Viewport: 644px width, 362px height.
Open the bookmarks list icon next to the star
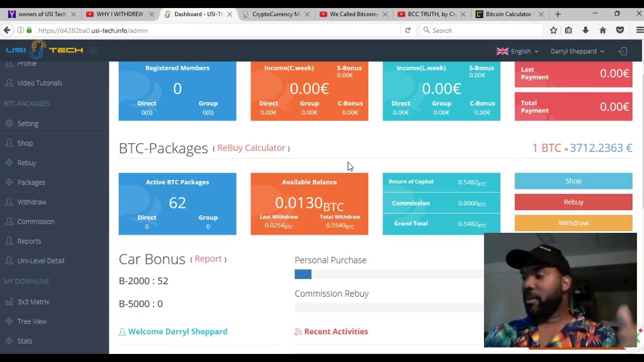click(569, 31)
